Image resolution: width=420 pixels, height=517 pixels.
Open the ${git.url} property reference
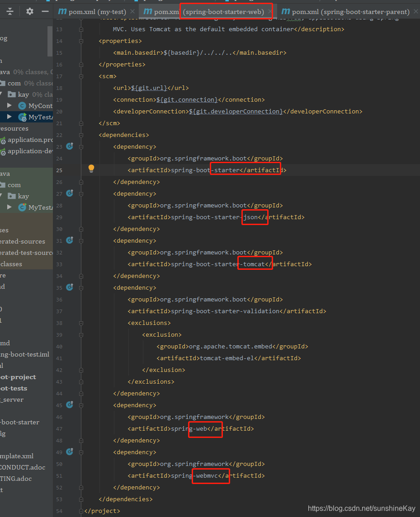[149, 88]
